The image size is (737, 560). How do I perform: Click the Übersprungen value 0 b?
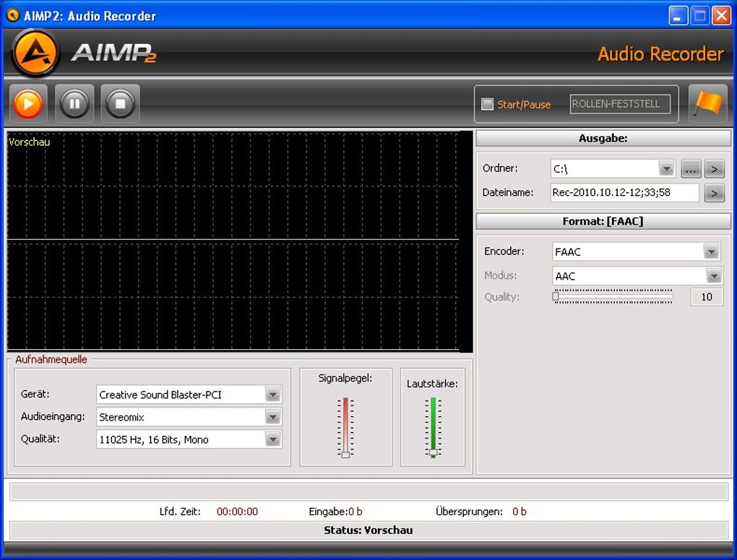tap(520, 512)
